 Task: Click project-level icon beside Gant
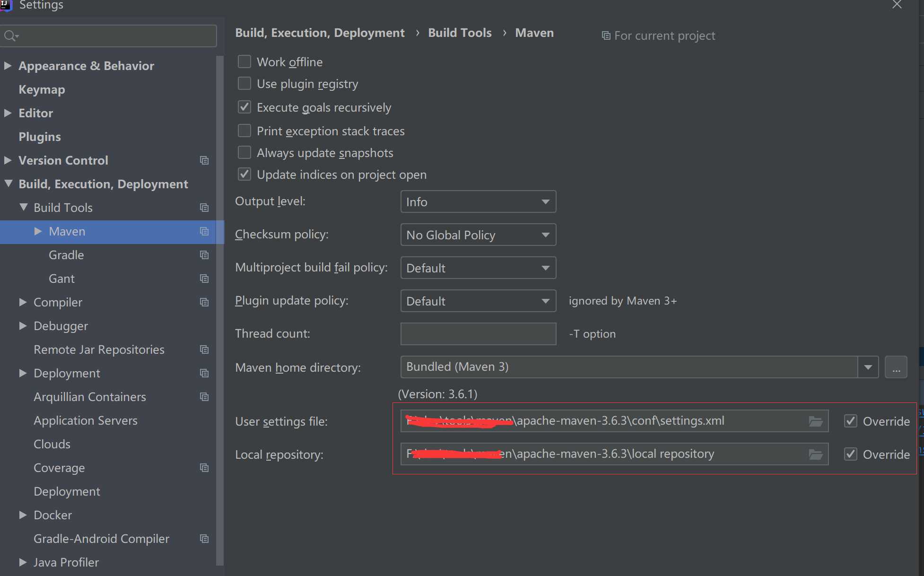[204, 279]
